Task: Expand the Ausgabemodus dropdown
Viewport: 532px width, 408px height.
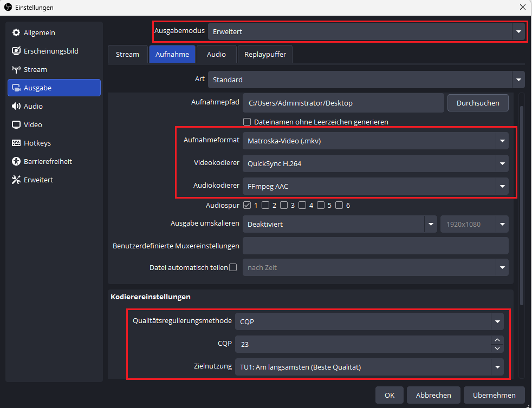Action: pos(366,31)
